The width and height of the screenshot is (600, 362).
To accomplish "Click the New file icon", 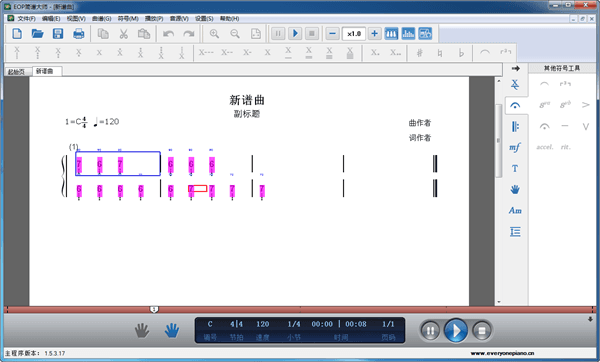I will [x=17, y=34].
